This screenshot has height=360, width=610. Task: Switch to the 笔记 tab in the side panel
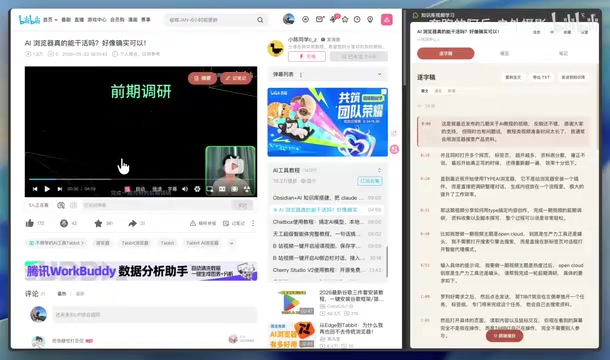[x=563, y=53]
